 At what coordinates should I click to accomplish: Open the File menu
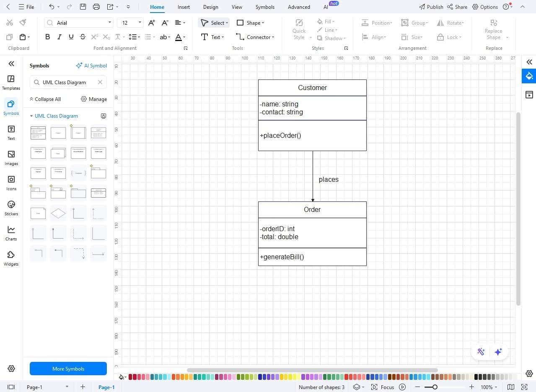pyautogui.click(x=27, y=7)
